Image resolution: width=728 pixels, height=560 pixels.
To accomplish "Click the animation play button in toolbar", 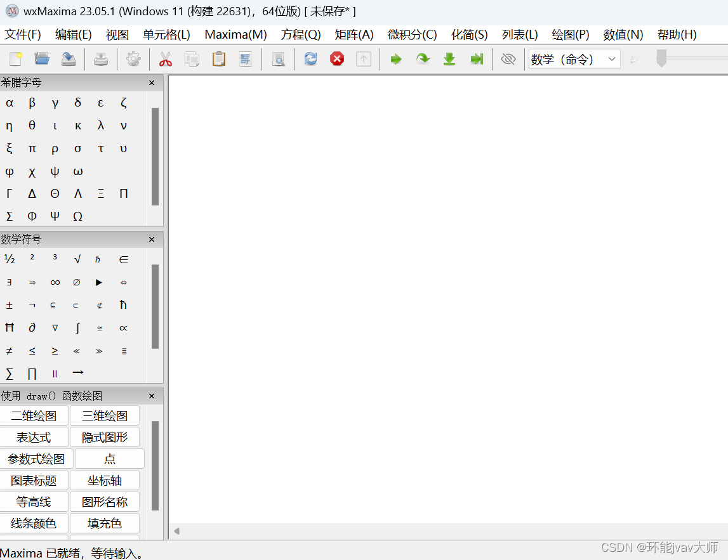I will (635, 60).
